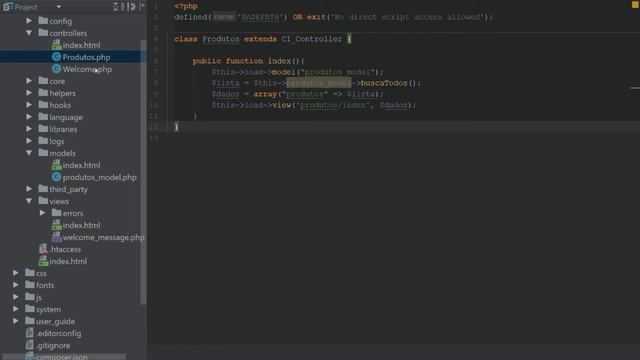
Task: Click the 'Produtos' class name in code
Action: pos(221,39)
